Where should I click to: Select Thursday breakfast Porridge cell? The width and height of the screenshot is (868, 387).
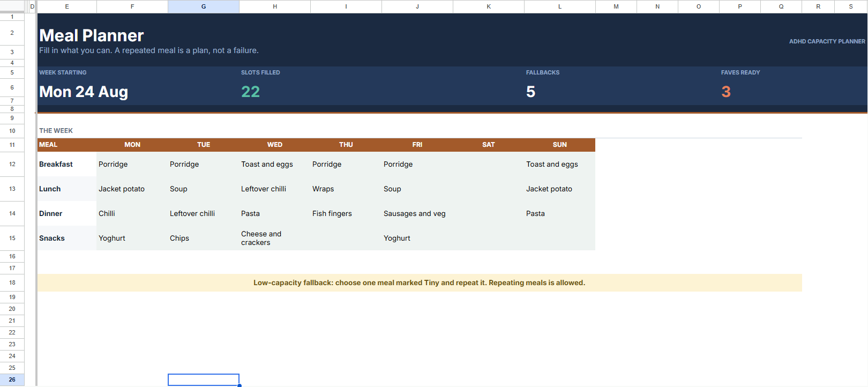tap(346, 164)
